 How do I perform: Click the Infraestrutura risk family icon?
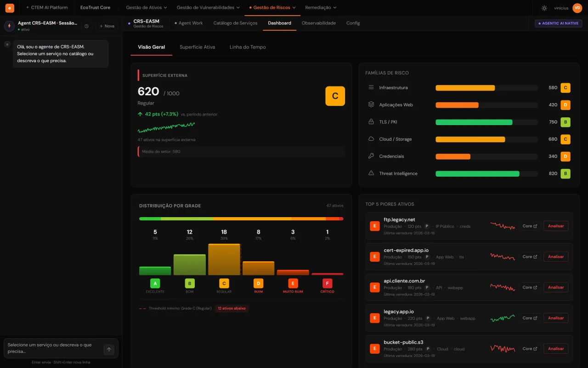click(x=371, y=87)
